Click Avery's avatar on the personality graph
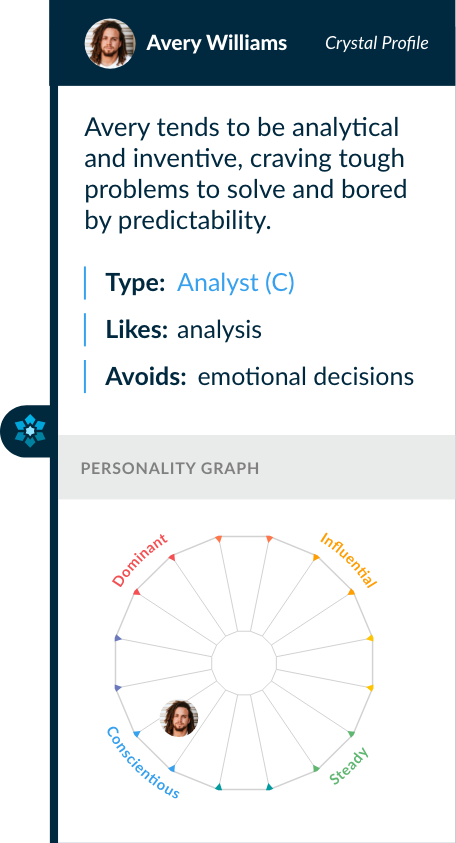The image size is (456, 843). click(x=179, y=718)
